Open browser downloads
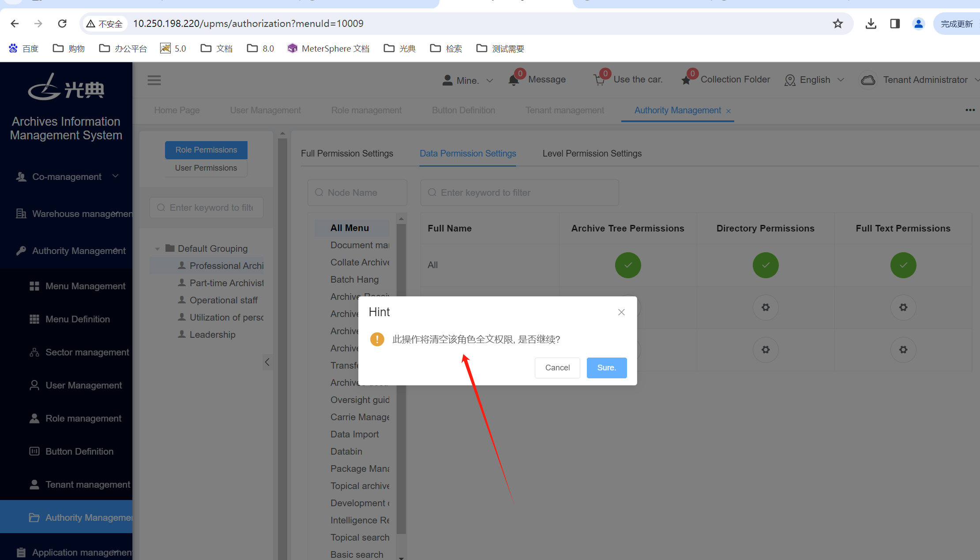 coord(871,23)
